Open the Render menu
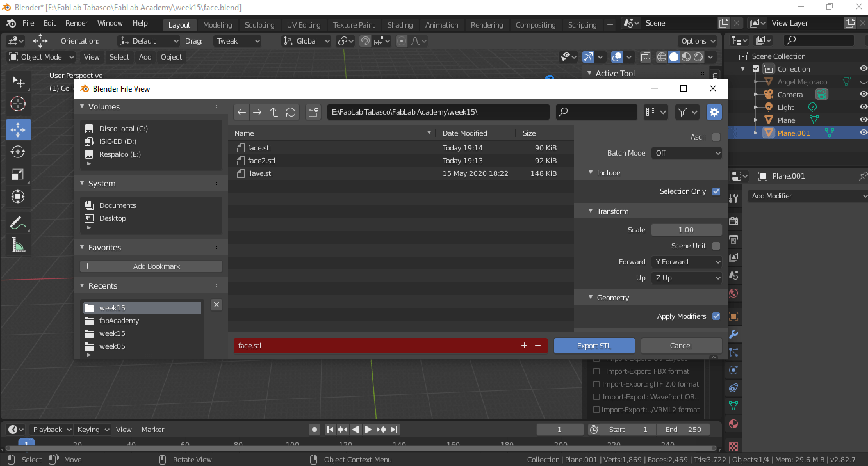The image size is (868, 466). (x=77, y=23)
